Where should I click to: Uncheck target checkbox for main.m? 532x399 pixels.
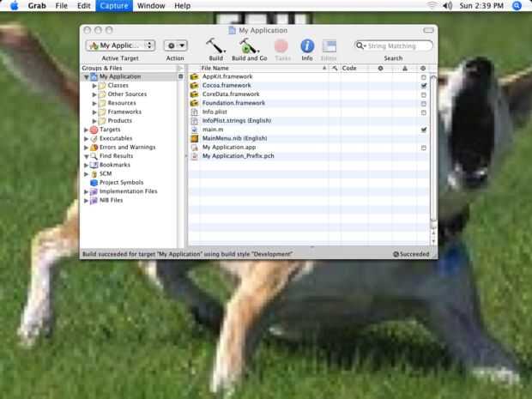coord(423,130)
